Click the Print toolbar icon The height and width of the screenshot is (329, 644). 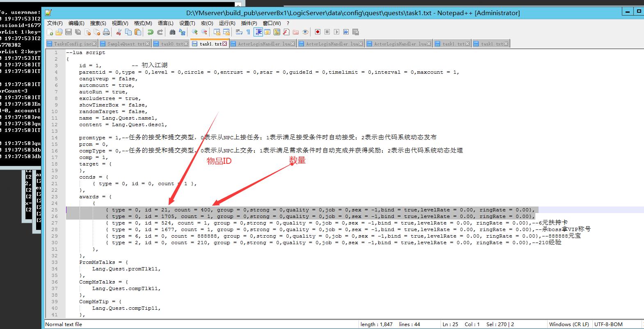(106, 32)
